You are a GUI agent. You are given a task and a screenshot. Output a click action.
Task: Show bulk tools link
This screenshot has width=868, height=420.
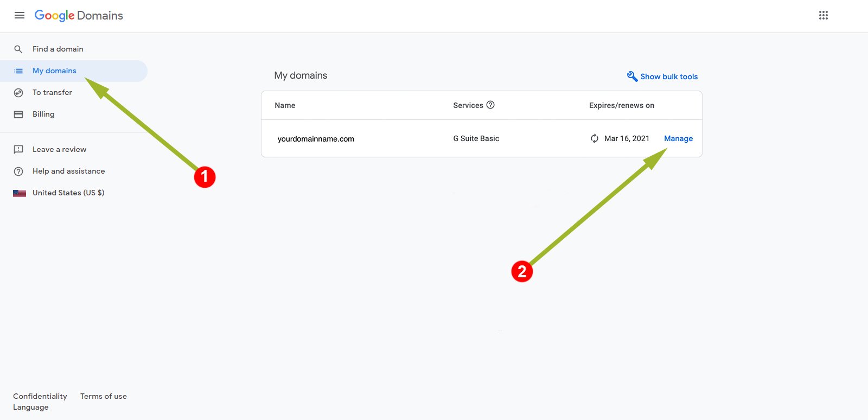[669, 77]
